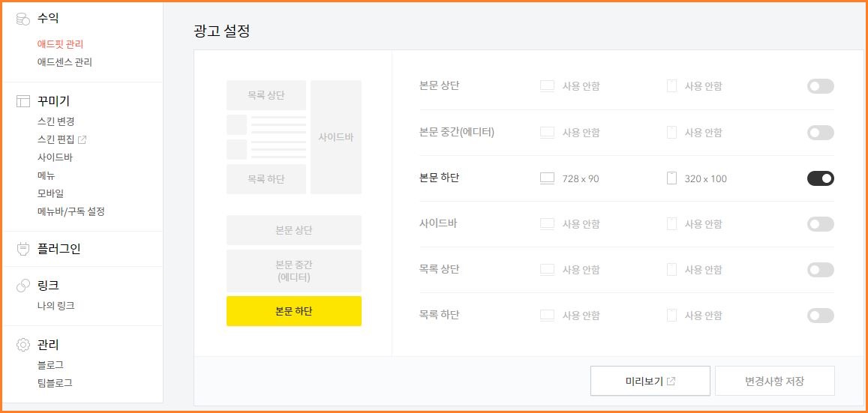The height and width of the screenshot is (413, 868).
Task: Enable the 본문 중간(에디터) ad toggle
Action: click(x=821, y=133)
